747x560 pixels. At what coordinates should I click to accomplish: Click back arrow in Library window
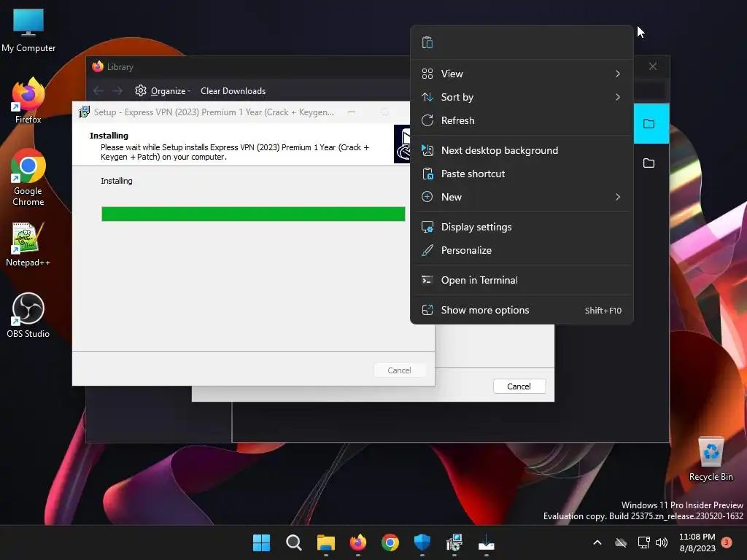pyautogui.click(x=98, y=90)
